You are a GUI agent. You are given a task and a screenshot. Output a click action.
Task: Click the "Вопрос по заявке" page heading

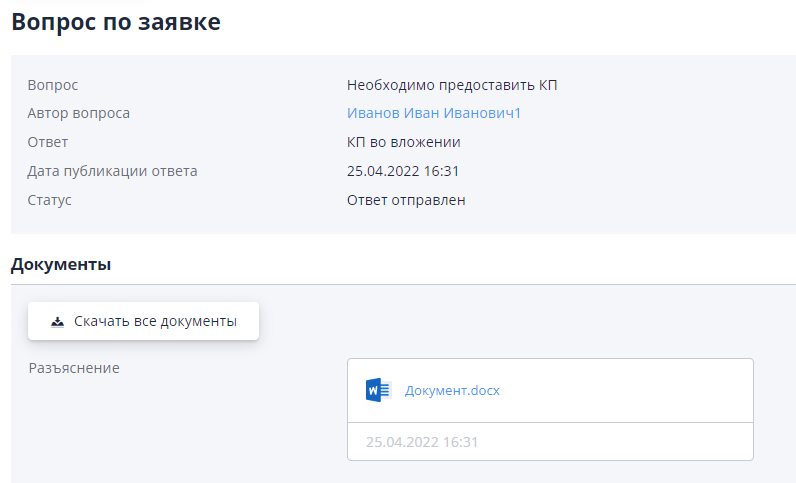coord(116,22)
